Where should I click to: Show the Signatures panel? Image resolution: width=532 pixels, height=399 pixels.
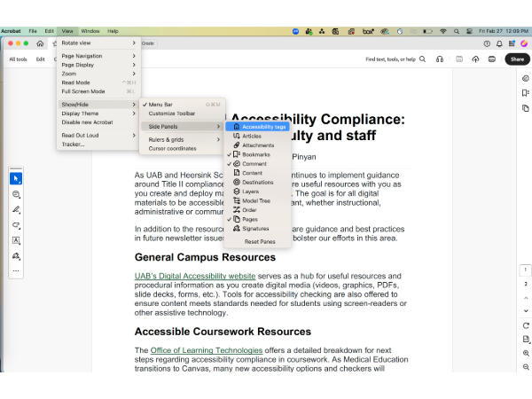pos(257,229)
